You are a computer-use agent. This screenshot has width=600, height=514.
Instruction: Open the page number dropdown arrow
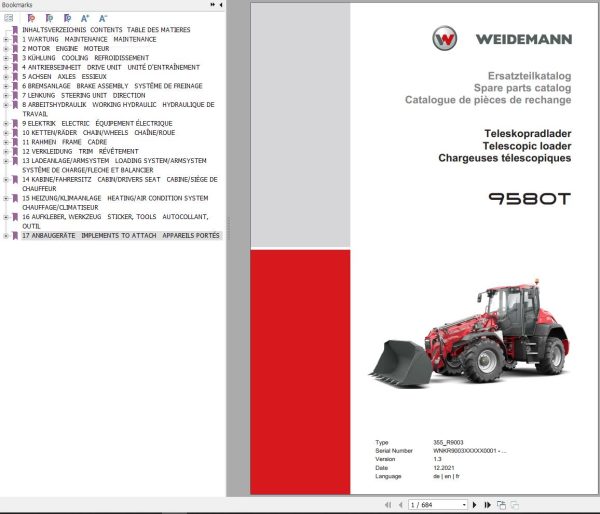(464, 505)
